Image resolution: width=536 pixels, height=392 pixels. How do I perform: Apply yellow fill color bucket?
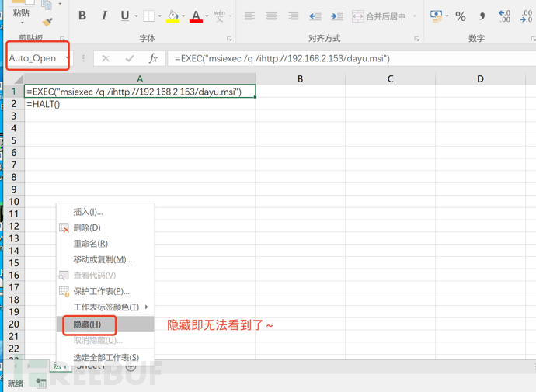(172, 16)
